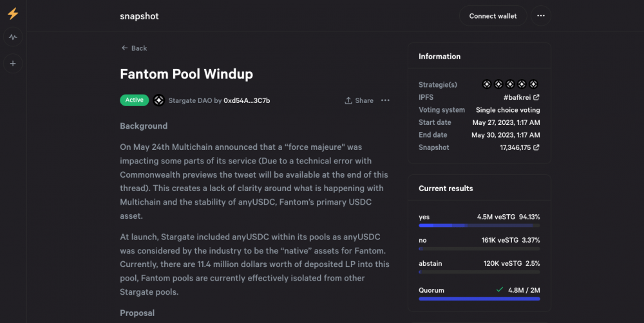Click the first strategy icon
This screenshot has height=323, width=644.
(487, 84)
